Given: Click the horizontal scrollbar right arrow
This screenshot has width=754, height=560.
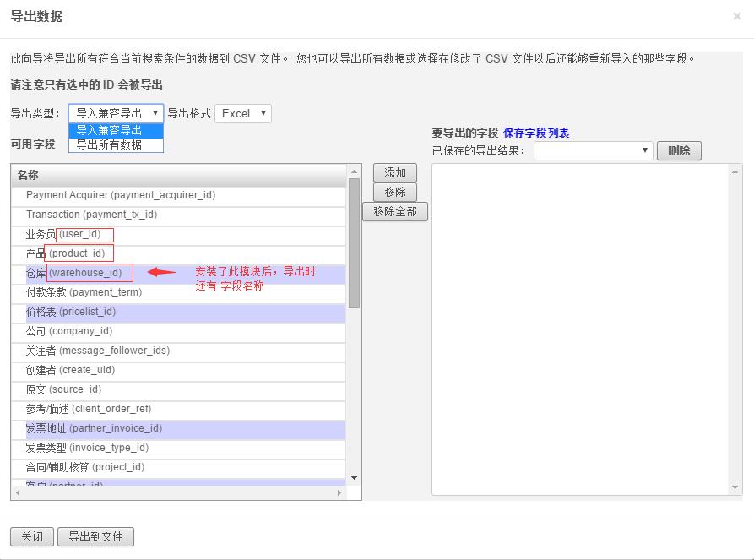Looking at the screenshot, I should [x=340, y=492].
